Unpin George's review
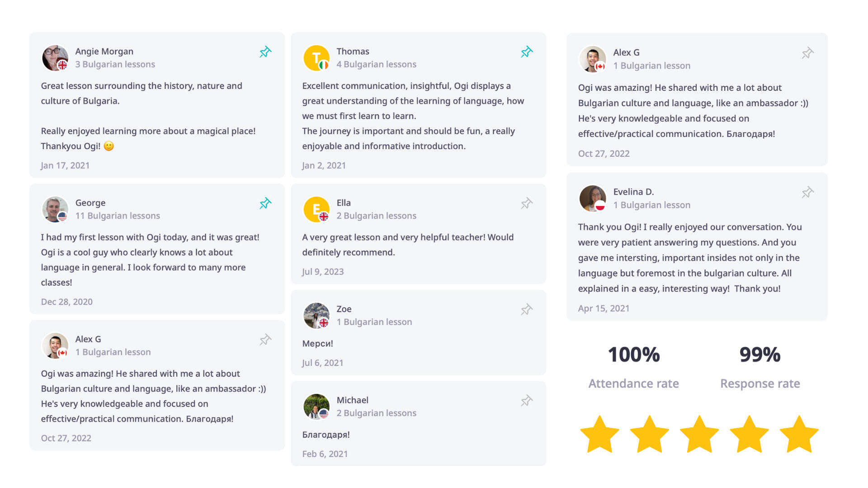 pyautogui.click(x=265, y=203)
